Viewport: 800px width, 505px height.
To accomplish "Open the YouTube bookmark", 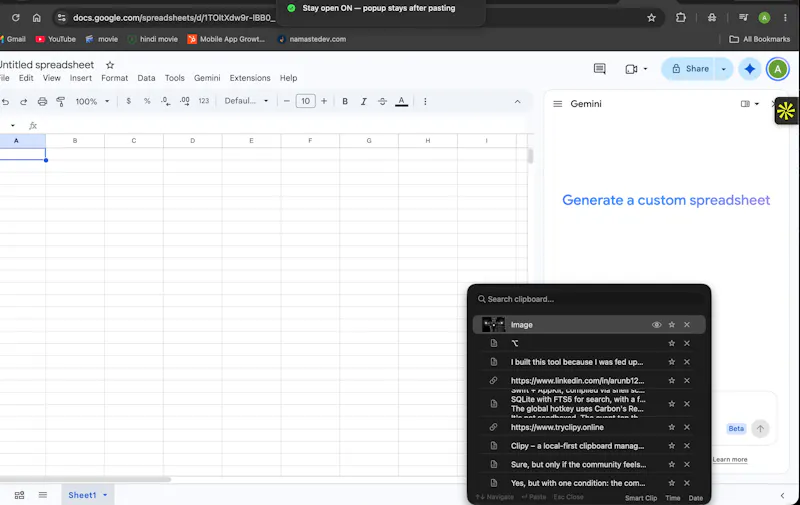I will click(x=56, y=39).
